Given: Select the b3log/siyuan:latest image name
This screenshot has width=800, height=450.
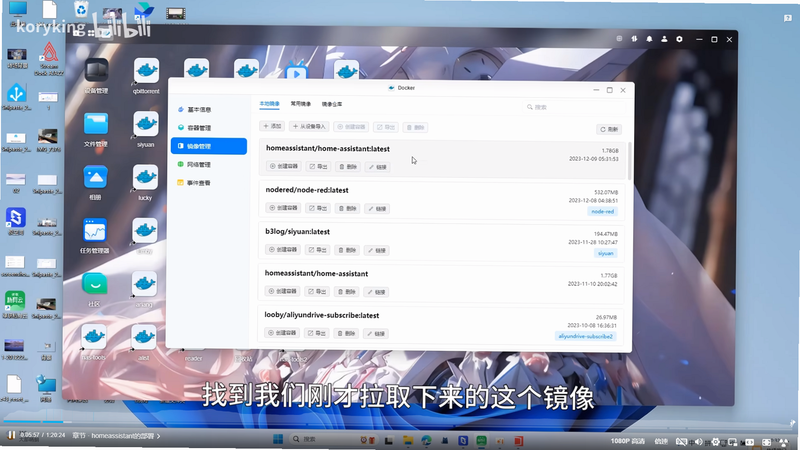Looking at the screenshot, I should click(297, 232).
